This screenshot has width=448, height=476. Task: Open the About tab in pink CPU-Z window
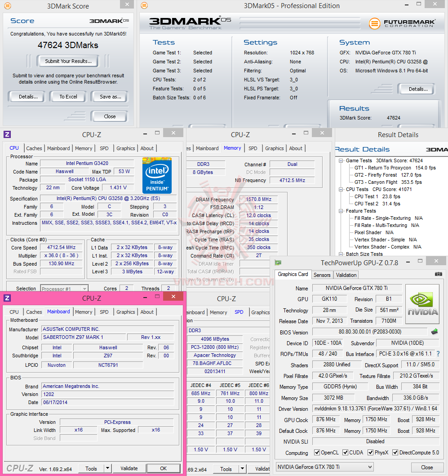(147, 312)
